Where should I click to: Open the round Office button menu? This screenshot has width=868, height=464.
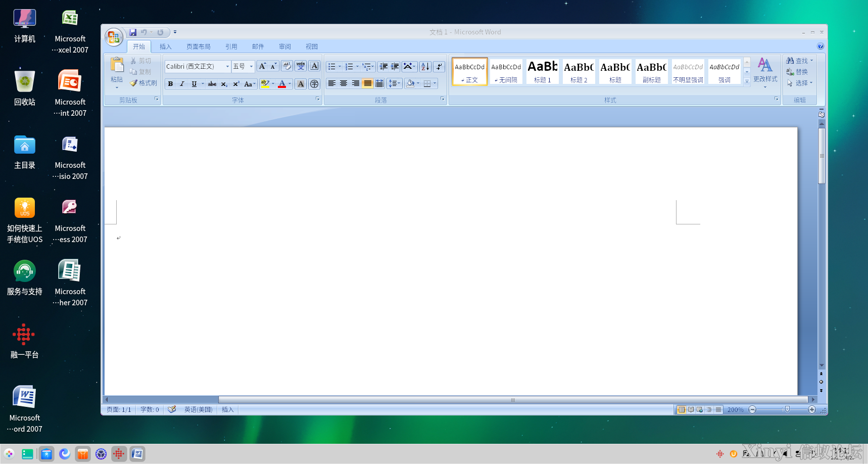tap(114, 37)
